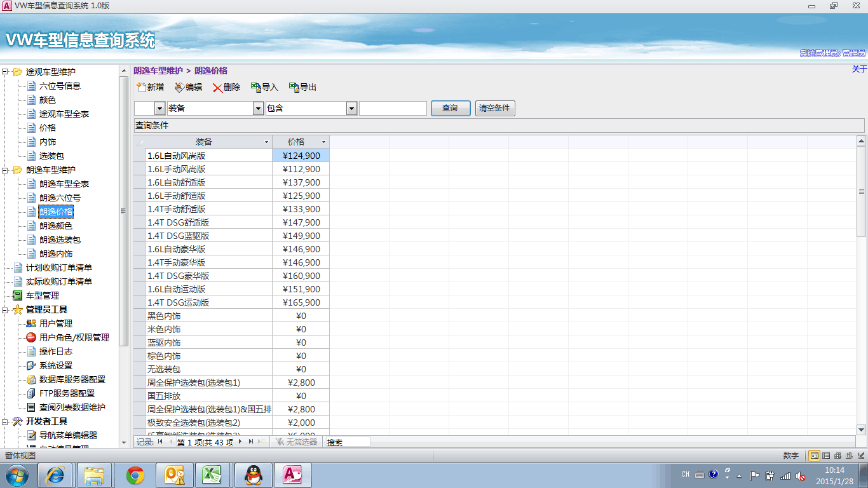Click the table's vertical scrollbar down arrow
This screenshot has width=868, height=488.
tap(861, 430)
